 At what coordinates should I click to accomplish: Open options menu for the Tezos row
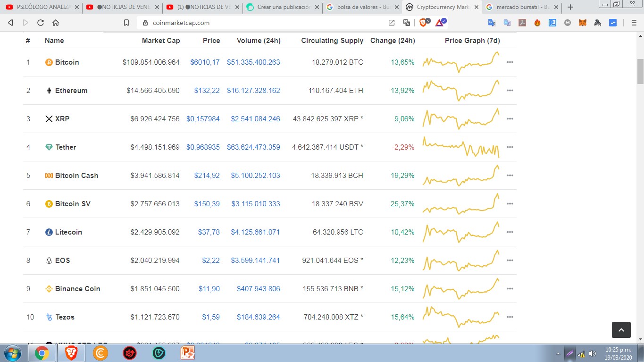510,317
